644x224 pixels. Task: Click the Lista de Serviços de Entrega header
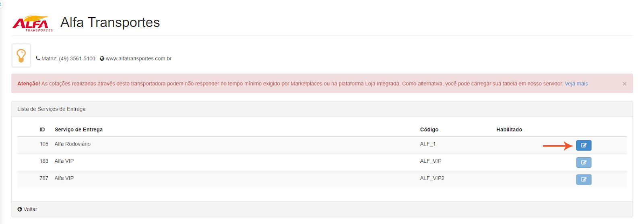point(52,109)
